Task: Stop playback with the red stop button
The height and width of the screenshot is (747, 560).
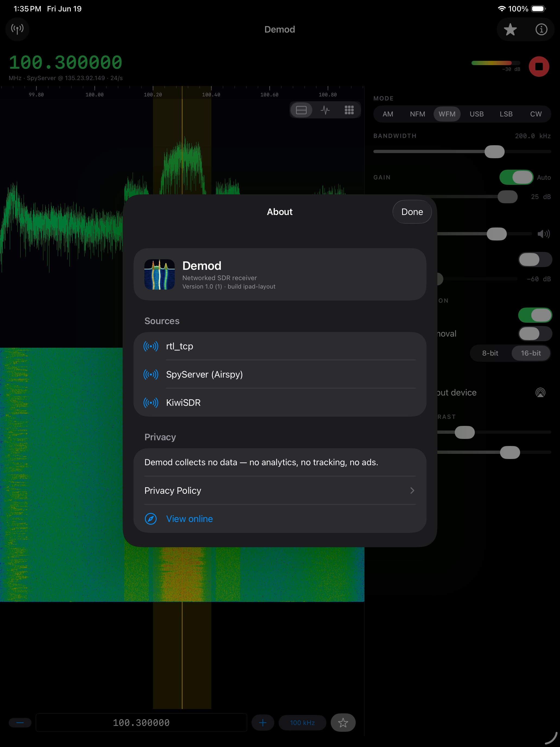Action: click(x=539, y=66)
